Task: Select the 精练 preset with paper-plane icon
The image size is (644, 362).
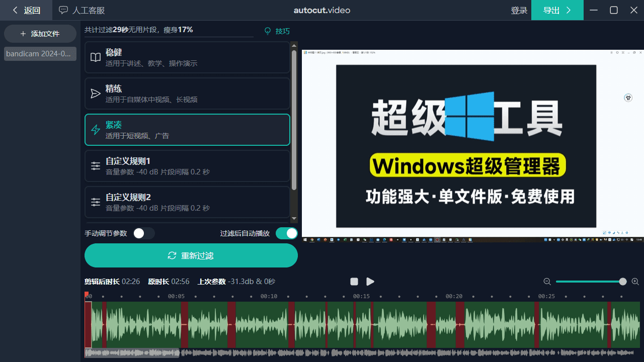Action: [x=187, y=93]
